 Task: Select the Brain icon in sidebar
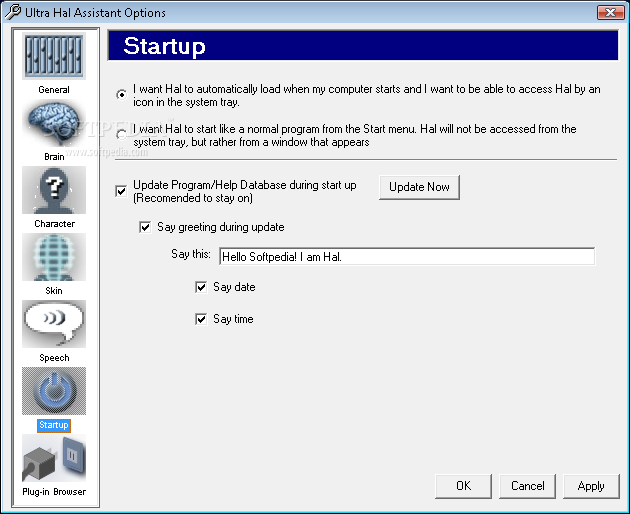[54, 123]
